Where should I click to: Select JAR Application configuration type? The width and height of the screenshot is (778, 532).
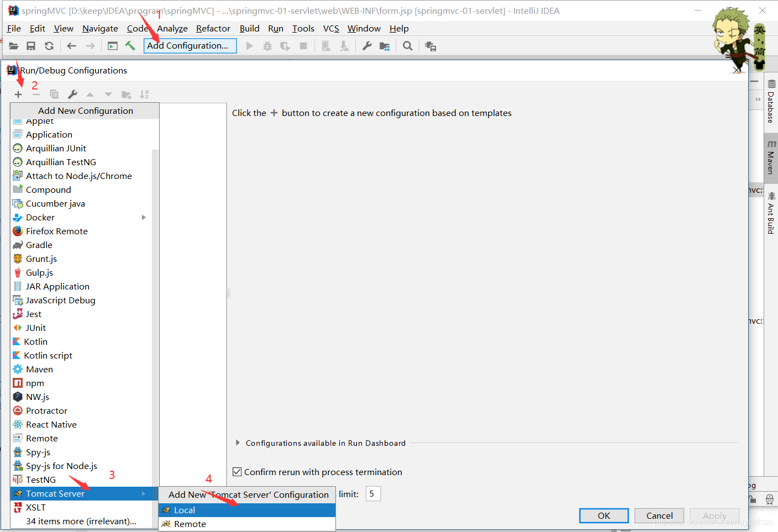point(81,286)
